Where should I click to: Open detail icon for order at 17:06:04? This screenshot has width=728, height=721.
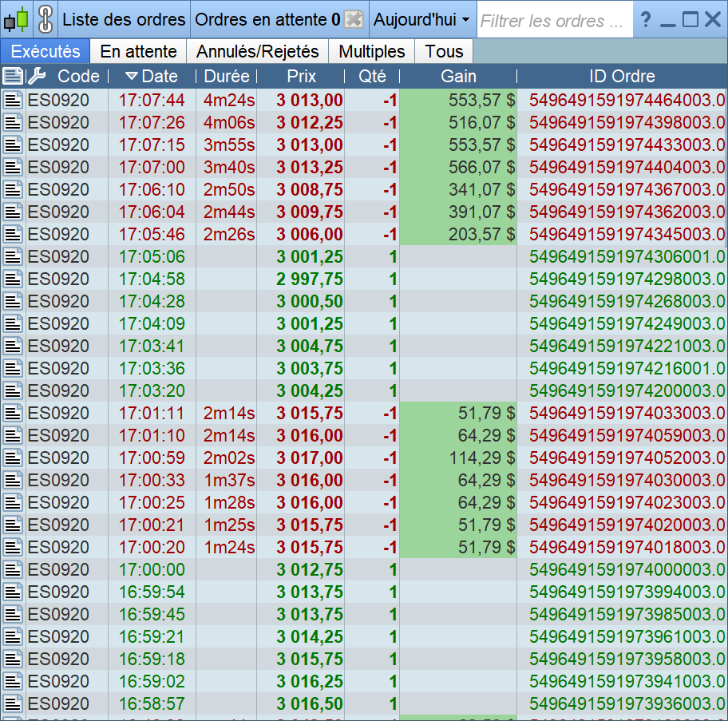(13, 212)
